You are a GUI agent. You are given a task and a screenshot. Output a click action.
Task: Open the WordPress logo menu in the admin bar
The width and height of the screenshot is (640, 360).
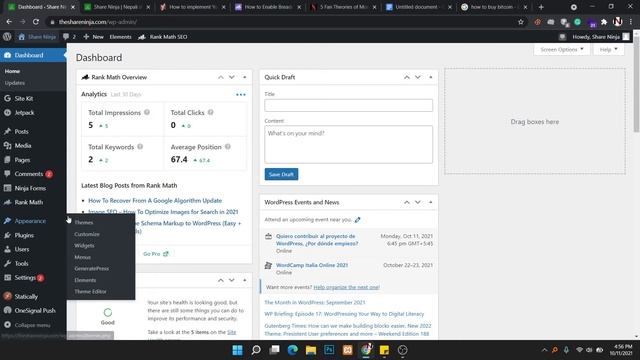tap(7, 37)
